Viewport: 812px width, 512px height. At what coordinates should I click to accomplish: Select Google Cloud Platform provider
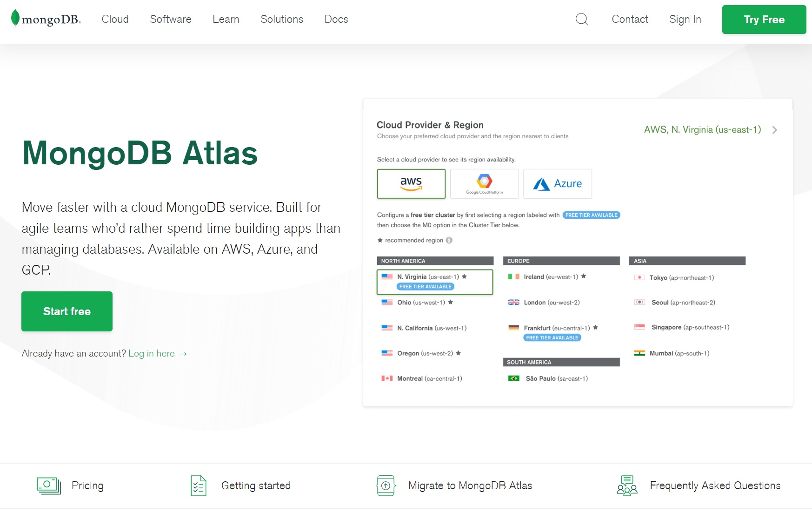[x=484, y=184]
